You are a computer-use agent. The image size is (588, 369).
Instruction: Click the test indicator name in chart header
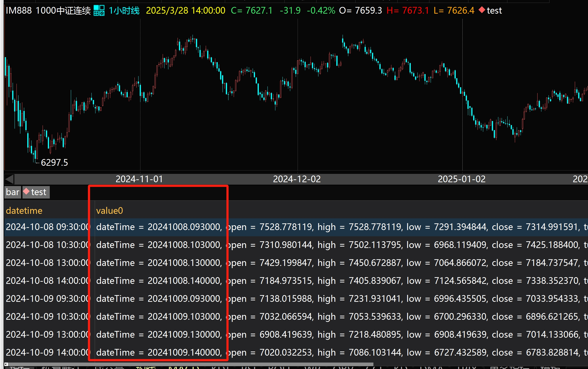pos(494,11)
